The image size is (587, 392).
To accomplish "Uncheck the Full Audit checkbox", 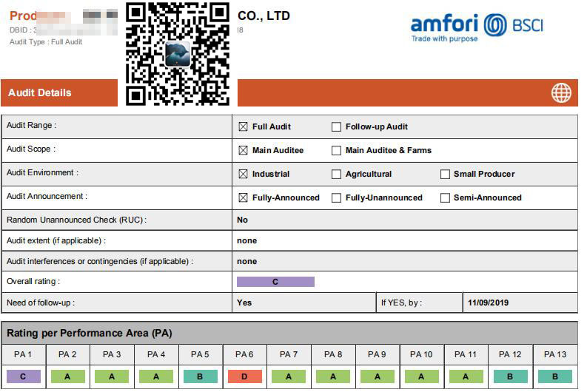I will pos(243,127).
